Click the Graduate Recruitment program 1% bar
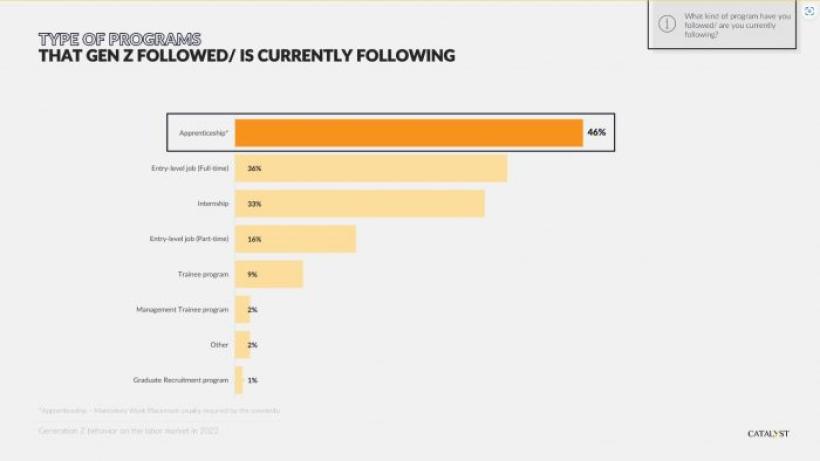 [x=239, y=380]
